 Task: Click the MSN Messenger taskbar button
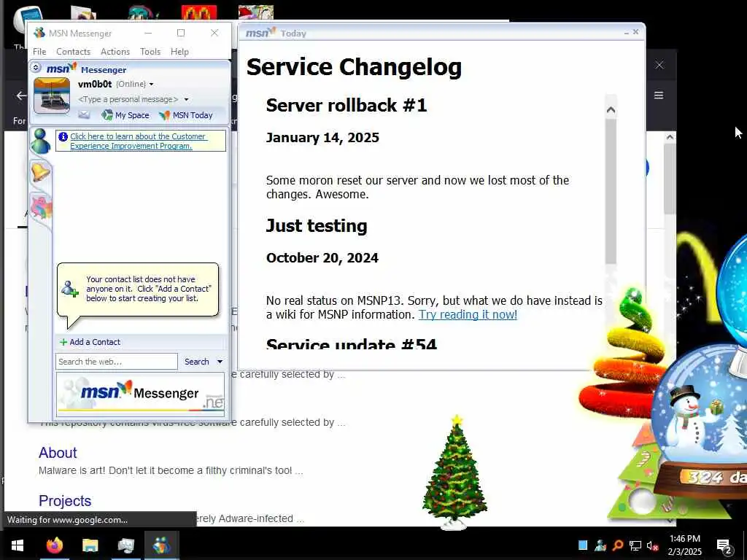pyautogui.click(x=161, y=545)
